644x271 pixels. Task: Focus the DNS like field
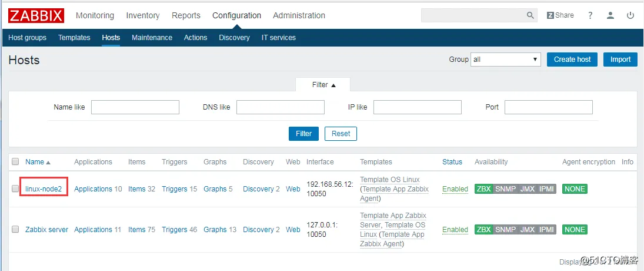coord(281,107)
